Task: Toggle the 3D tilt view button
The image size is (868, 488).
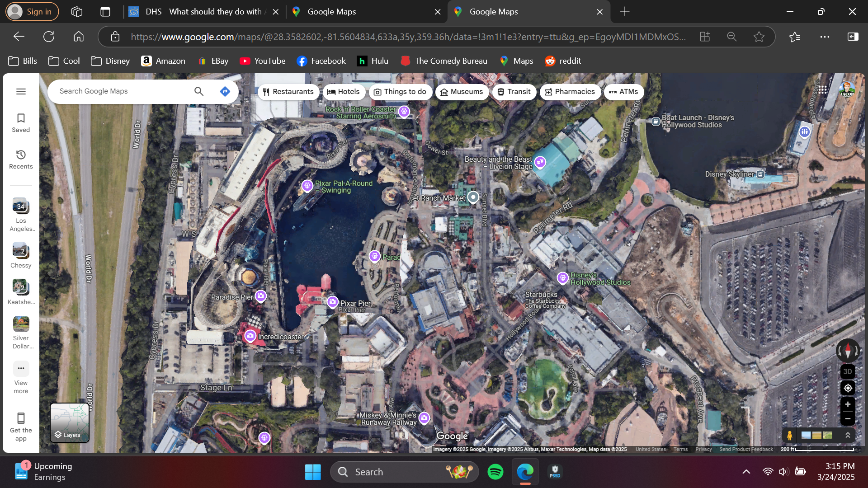Action: (848, 371)
